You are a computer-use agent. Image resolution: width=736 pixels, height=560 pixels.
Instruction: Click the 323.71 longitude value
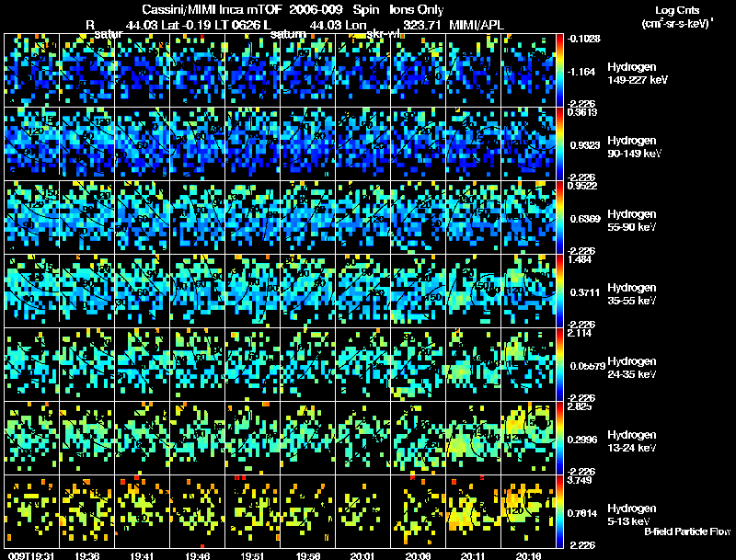tap(421, 25)
